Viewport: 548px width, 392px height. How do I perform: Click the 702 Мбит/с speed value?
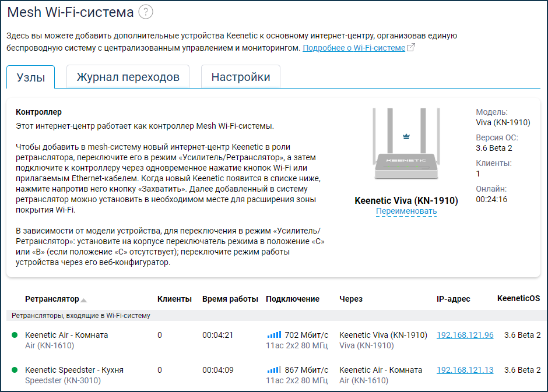click(307, 335)
